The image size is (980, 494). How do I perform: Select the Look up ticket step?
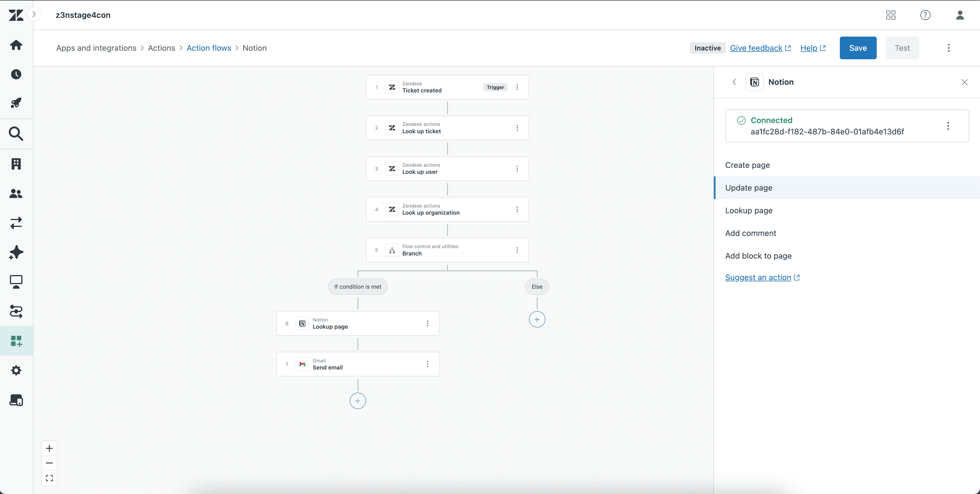click(x=447, y=128)
